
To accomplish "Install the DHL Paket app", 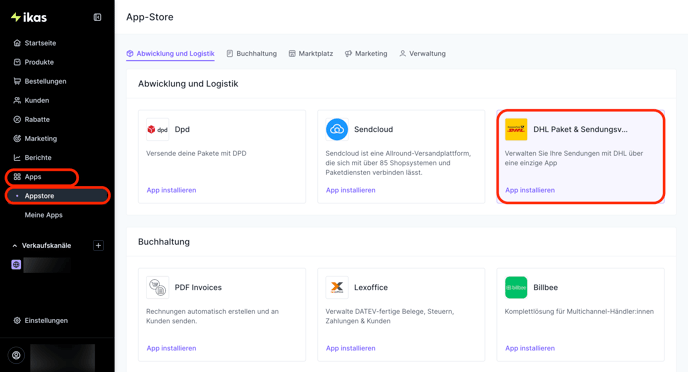I will click(530, 190).
